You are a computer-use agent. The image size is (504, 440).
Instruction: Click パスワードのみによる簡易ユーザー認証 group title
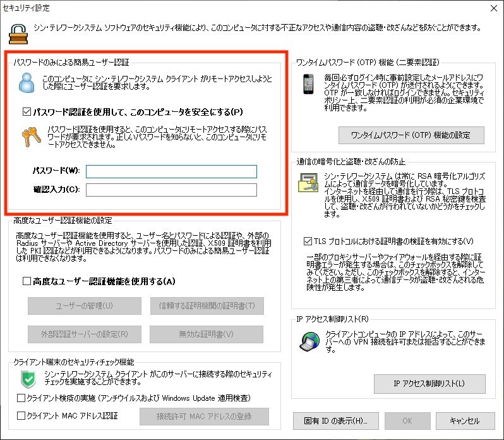pos(71,62)
